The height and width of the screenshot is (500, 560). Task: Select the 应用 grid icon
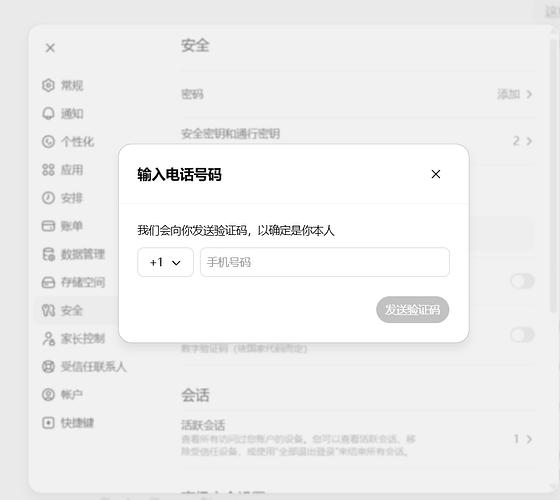coord(48,170)
